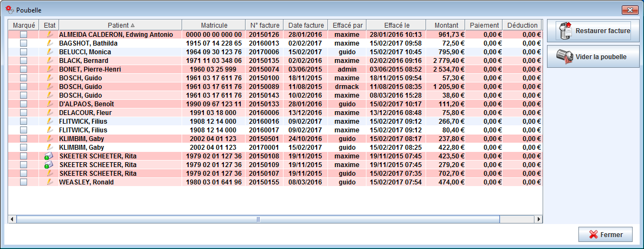Image resolution: width=644 pixels, height=249 pixels.
Task: Click the left arrow of horizontal scrollbar
Action: coord(11,219)
